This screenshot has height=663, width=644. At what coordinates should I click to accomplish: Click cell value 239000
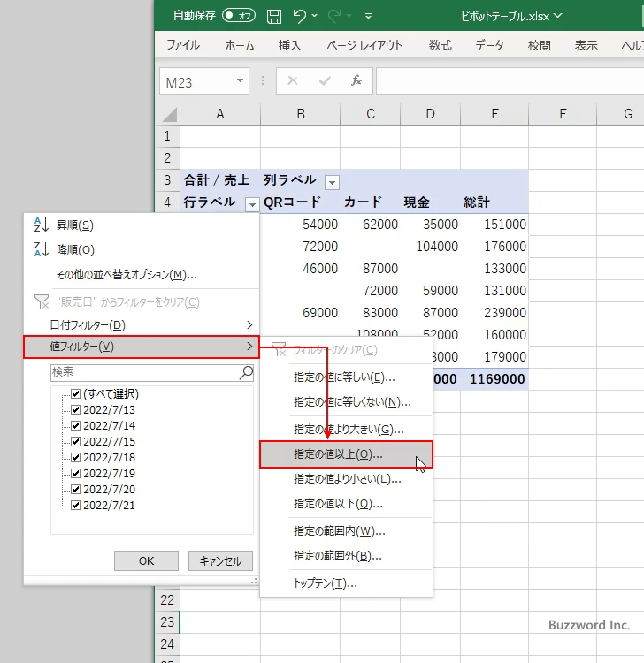[494, 313]
